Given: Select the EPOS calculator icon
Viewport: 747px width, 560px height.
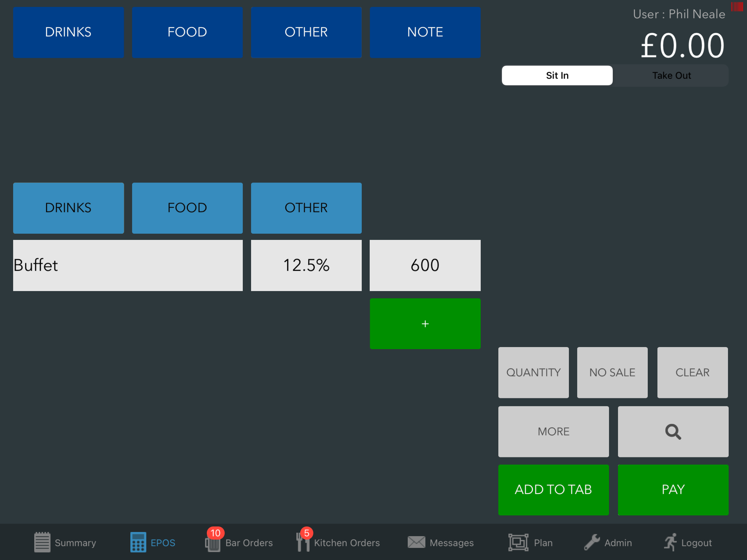Looking at the screenshot, I should coord(138,542).
